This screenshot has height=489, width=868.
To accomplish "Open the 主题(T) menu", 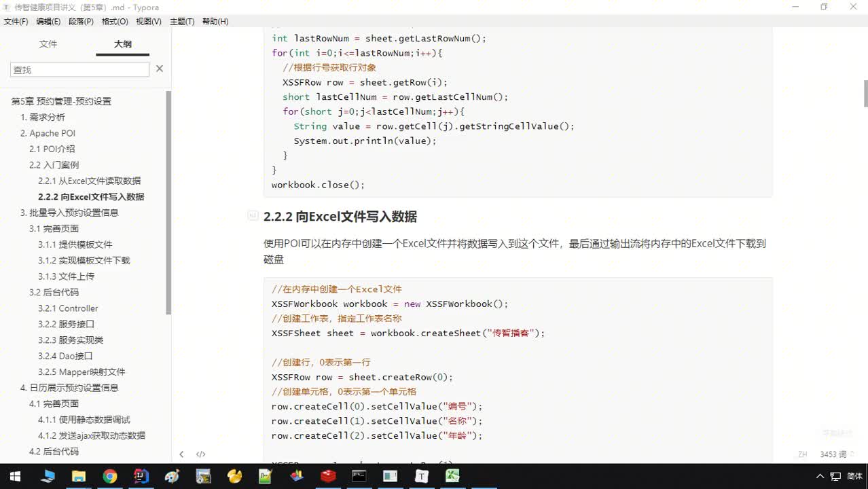I will [x=182, y=22].
